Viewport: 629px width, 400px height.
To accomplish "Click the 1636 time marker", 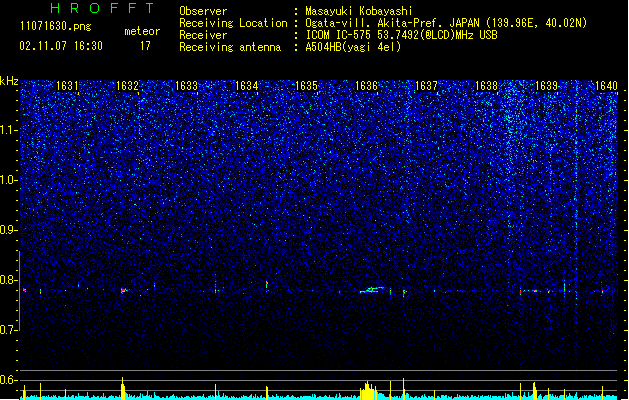I will [367, 86].
